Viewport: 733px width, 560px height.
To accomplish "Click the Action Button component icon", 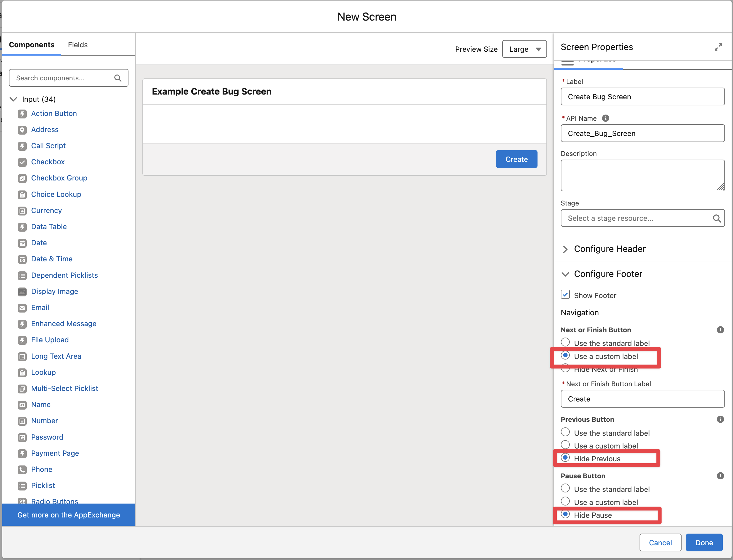I will click(22, 114).
